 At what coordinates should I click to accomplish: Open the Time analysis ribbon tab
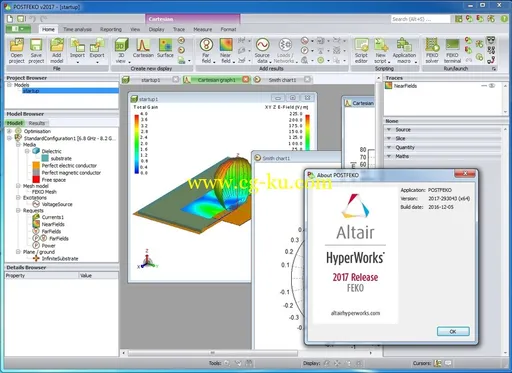point(77,29)
